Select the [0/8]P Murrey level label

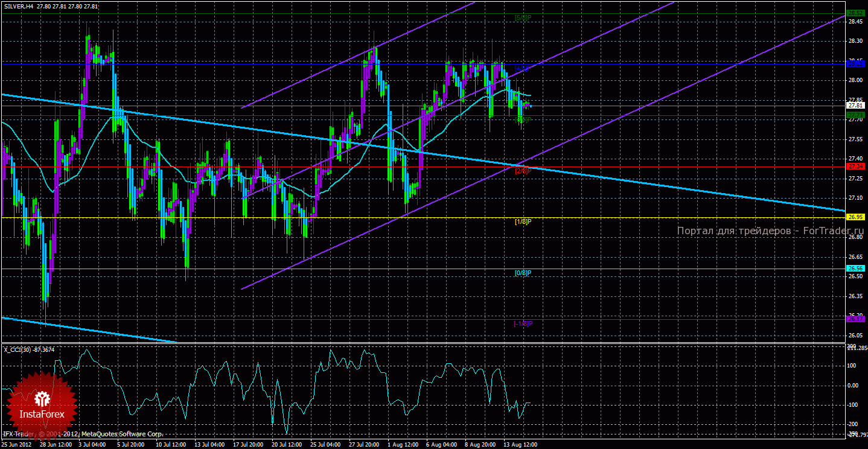click(x=523, y=273)
